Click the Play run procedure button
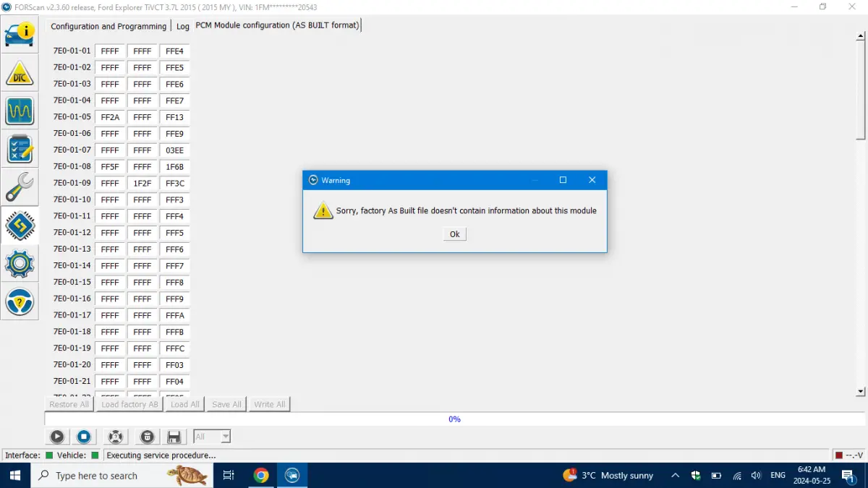The width and height of the screenshot is (868, 488). pos(57,436)
